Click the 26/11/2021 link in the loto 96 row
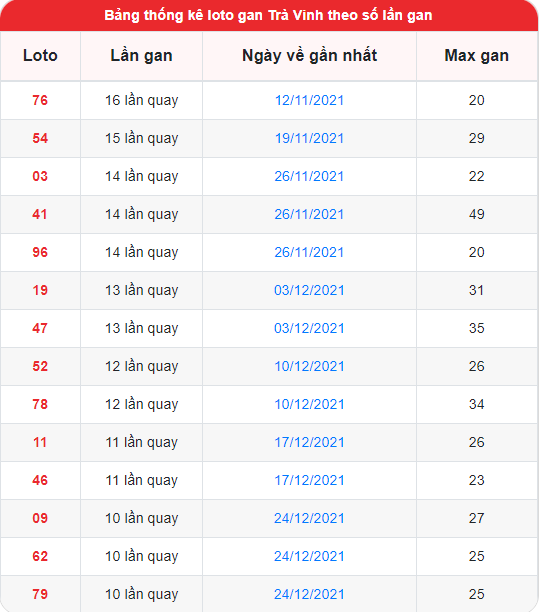The height and width of the screenshot is (612, 541). click(x=309, y=252)
